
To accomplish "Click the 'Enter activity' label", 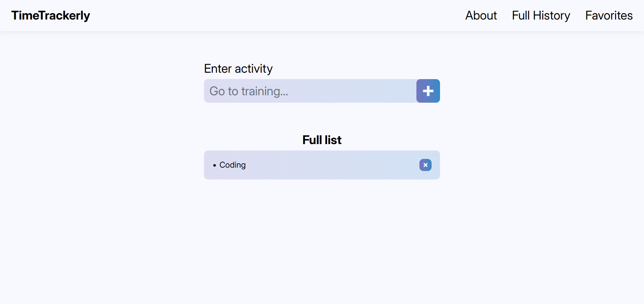I will point(238,69).
